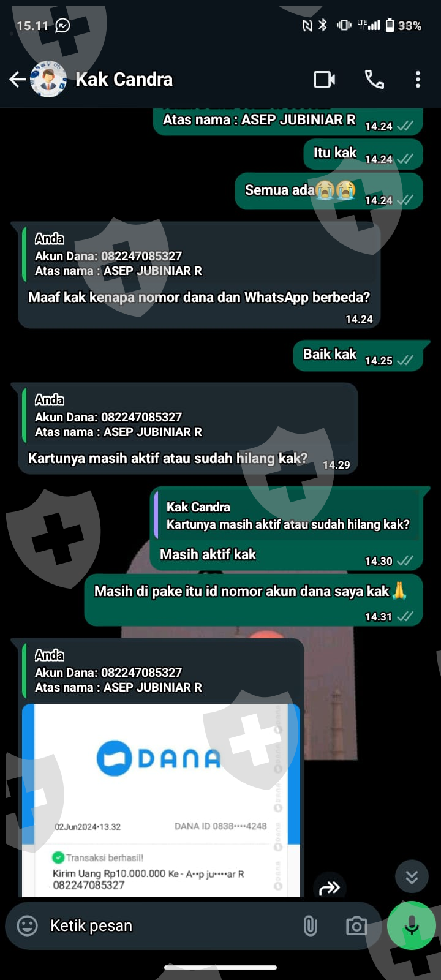Tap quoted reply 'Kartunya masih aktif' from Kak Candra
The image size is (441, 980).
pyautogui.click(x=288, y=516)
